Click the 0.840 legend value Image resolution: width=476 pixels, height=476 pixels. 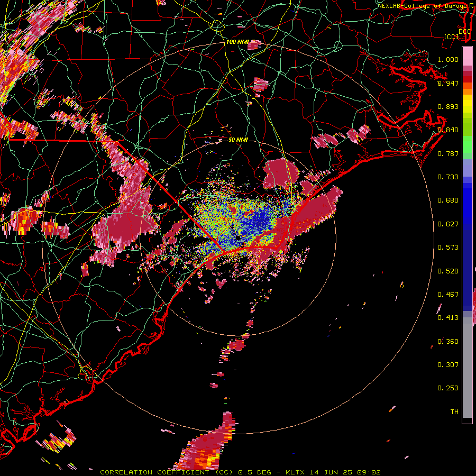448,130
